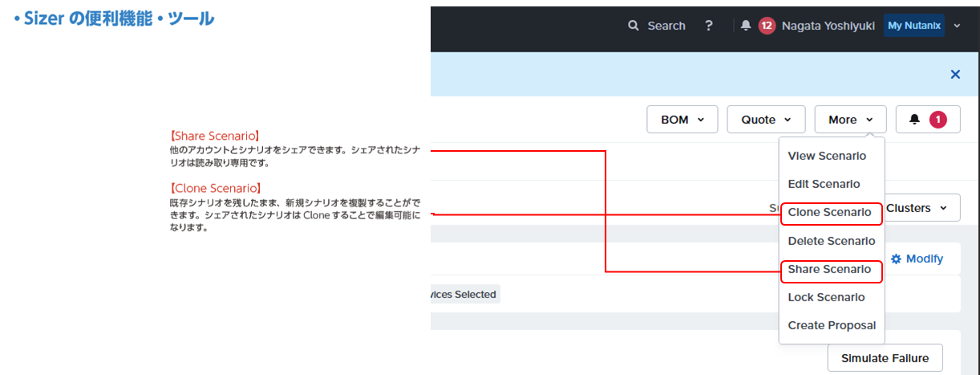Choose Create Proposal menu item
This screenshot has width=980, height=375.
832,325
